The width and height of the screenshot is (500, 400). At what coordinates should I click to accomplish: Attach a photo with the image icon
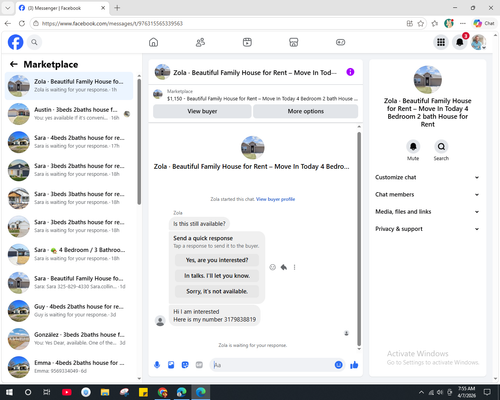click(171, 365)
